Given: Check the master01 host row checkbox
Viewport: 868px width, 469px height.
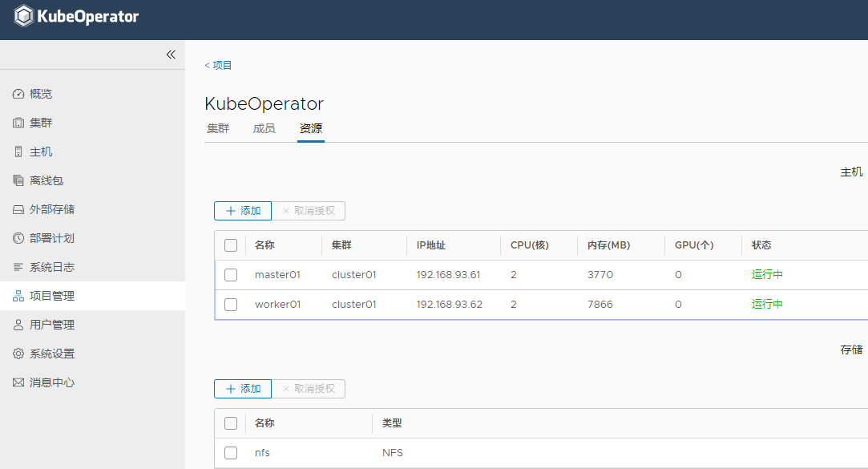Looking at the screenshot, I should click(x=231, y=274).
